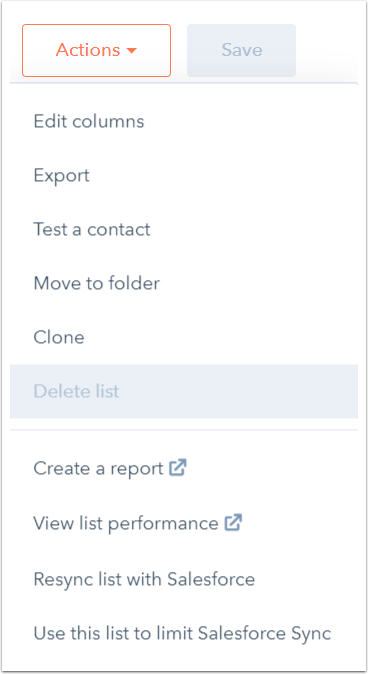Select Edit columns from the menu

[x=184, y=122]
